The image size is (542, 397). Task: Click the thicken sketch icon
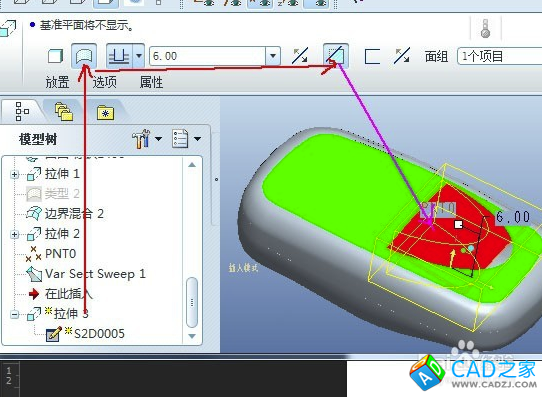372,56
